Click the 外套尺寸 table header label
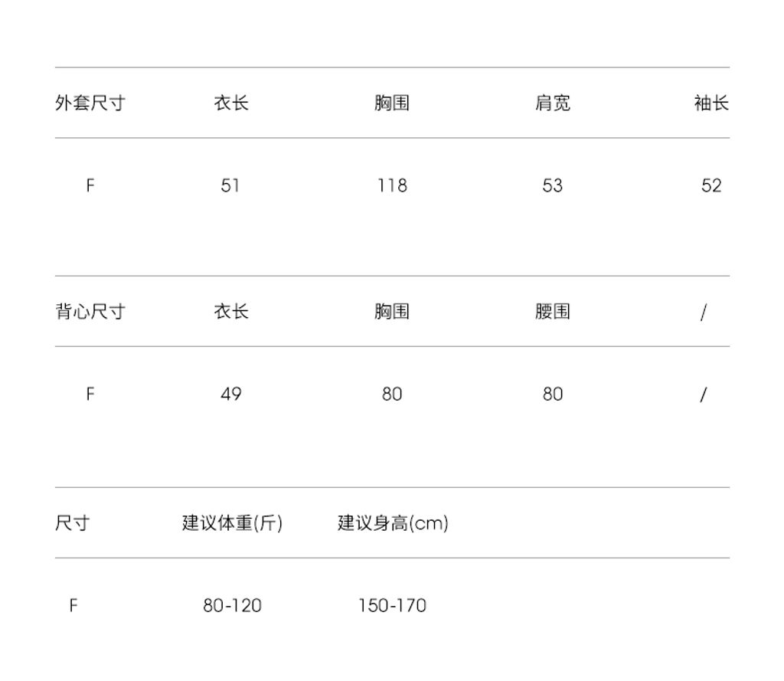Screen dimensions: 784x681 click(x=90, y=103)
